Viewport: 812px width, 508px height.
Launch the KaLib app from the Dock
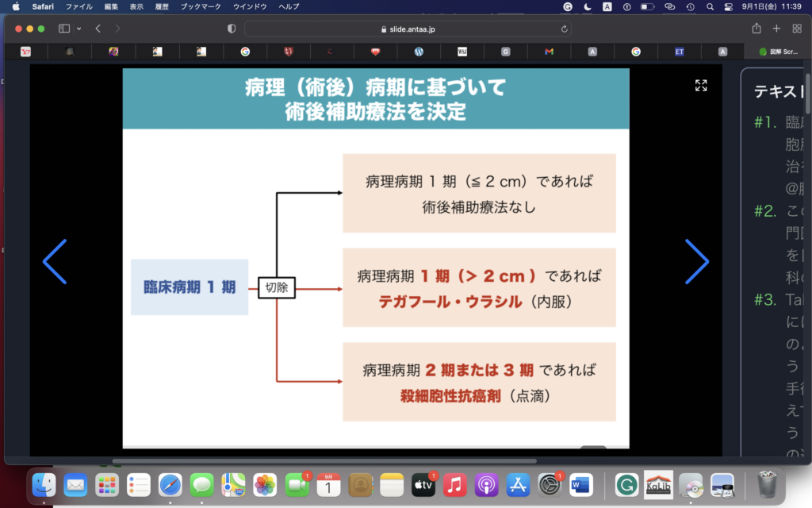[x=660, y=485]
